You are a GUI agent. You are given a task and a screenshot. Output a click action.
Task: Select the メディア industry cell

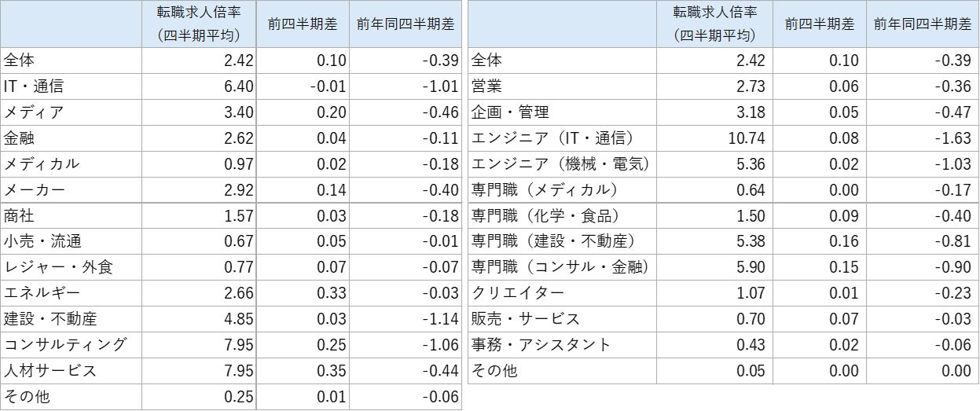coord(34,112)
